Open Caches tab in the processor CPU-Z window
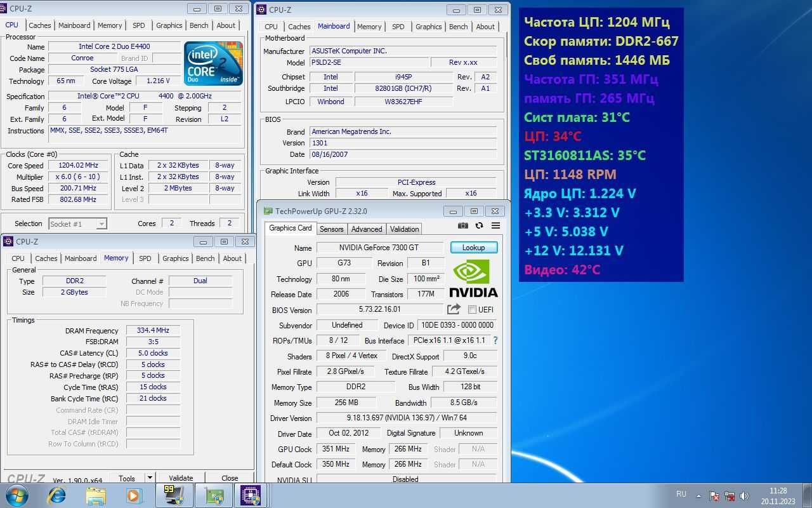This screenshot has height=508, width=812. (39, 25)
